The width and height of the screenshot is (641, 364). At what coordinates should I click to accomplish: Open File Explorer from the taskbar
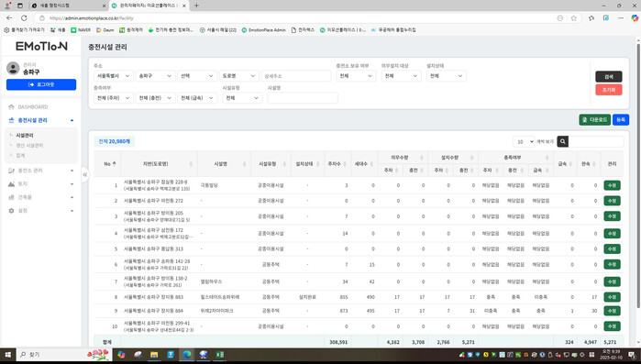click(154, 355)
